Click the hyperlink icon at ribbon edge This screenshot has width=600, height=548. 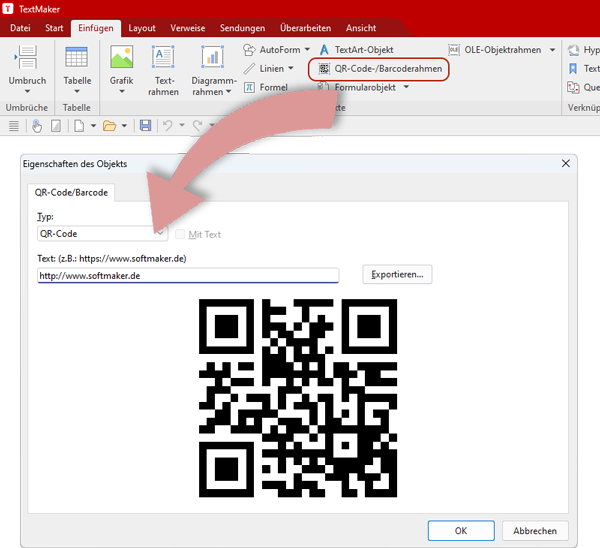pyautogui.click(x=573, y=50)
